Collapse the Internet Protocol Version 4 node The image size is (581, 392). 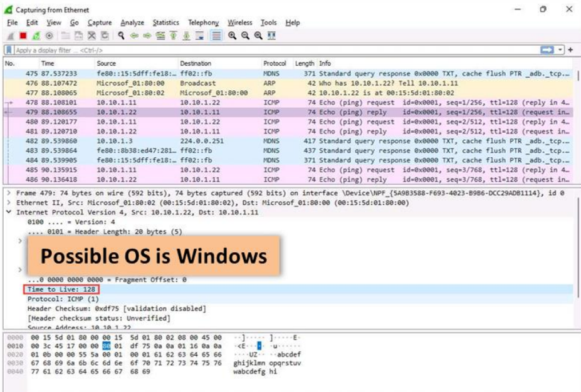(x=9, y=212)
